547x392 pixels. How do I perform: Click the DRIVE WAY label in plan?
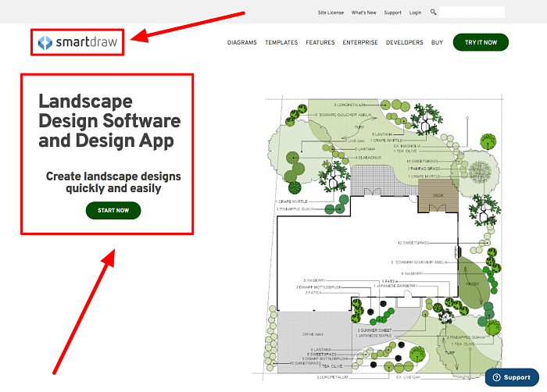tap(313, 334)
